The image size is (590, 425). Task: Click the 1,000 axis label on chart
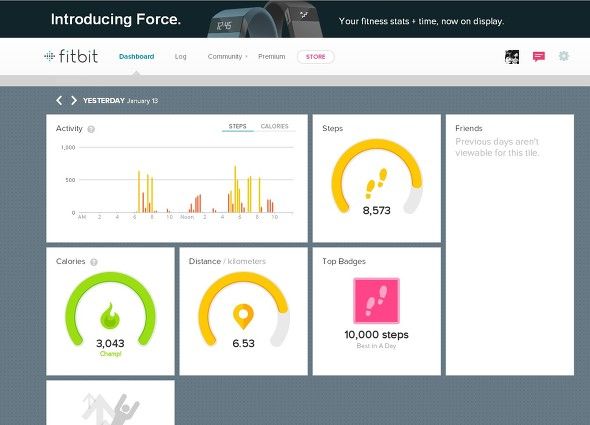point(68,148)
